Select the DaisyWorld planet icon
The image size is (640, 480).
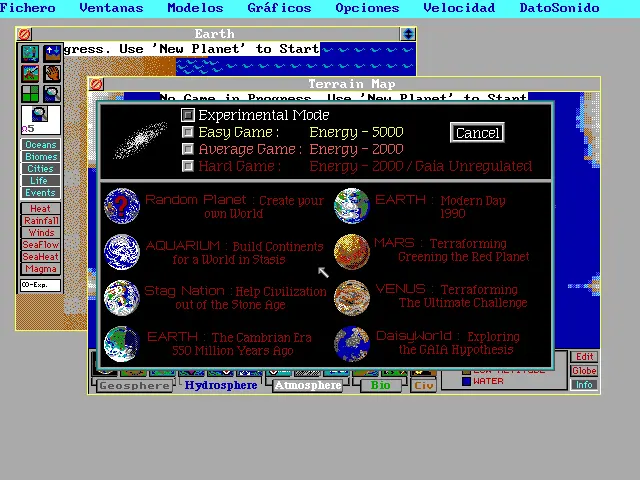pos(352,343)
